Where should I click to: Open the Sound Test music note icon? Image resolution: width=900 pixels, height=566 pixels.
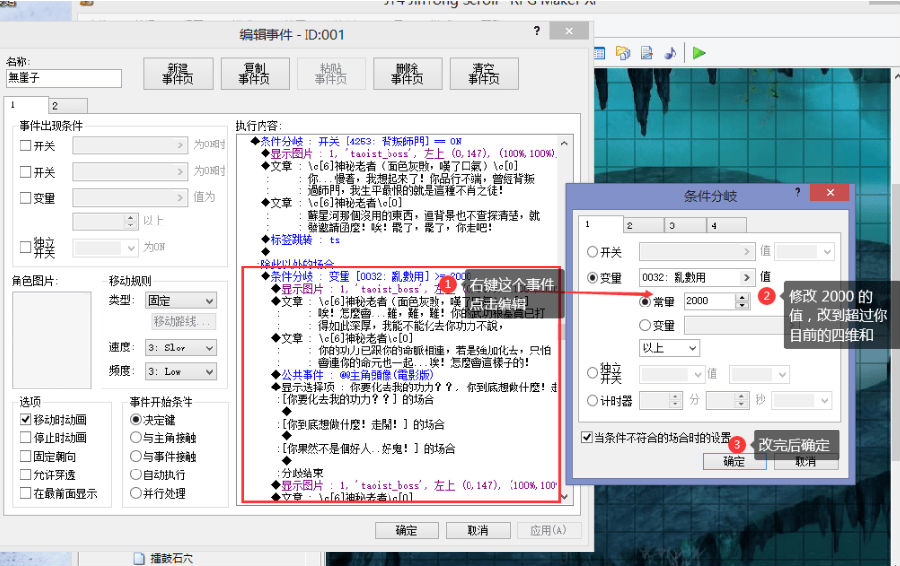coord(671,53)
